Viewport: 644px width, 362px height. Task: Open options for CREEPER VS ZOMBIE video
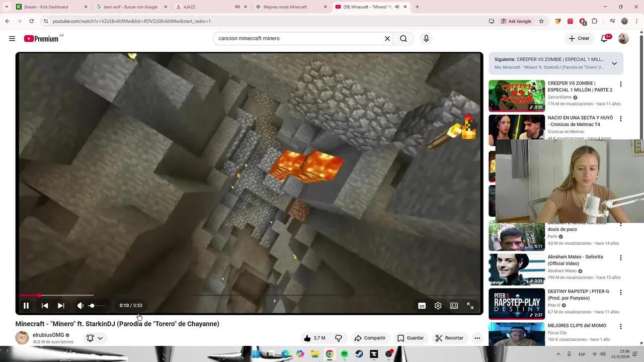pos(620,84)
